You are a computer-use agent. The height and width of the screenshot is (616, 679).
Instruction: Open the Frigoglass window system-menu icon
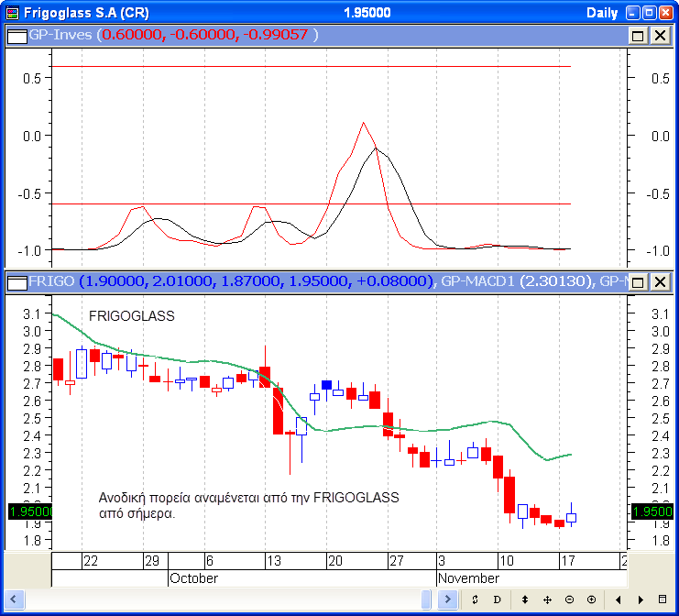pyautogui.click(x=12, y=13)
